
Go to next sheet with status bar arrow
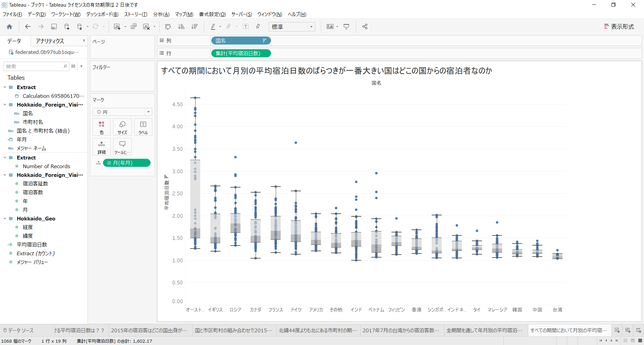coord(611,341)
